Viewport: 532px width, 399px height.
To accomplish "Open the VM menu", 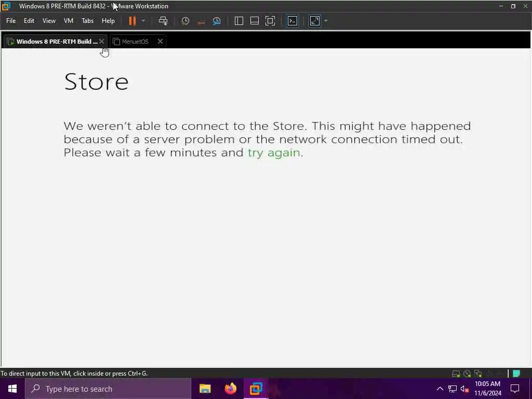I will pyautogui.click(x=69, y=21).
